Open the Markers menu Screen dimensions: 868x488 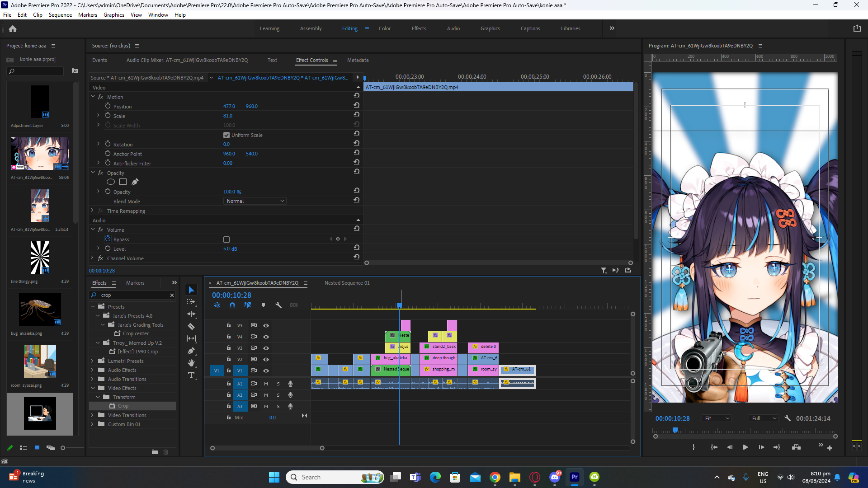(x=87, y=15)
